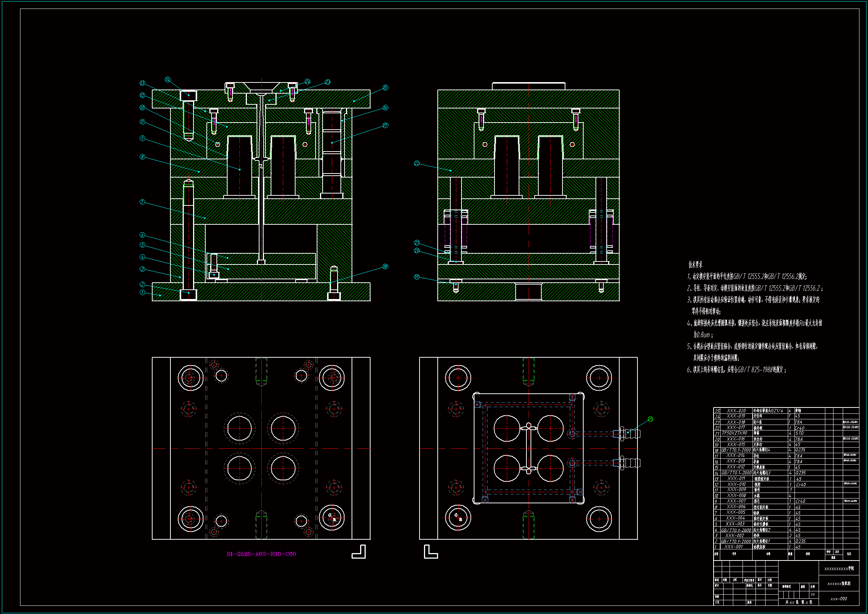Select part balloon number 22

click(x=417, y=163)
